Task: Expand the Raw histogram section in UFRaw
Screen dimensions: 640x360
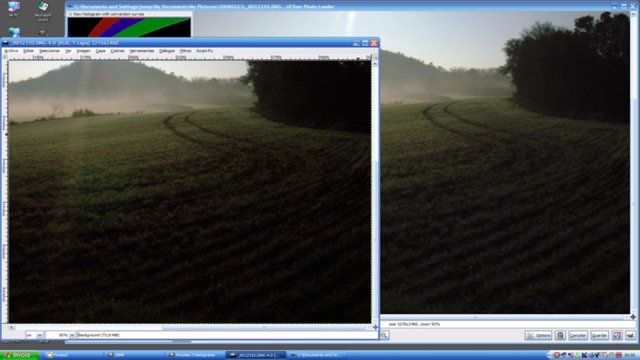Action: 70,14
